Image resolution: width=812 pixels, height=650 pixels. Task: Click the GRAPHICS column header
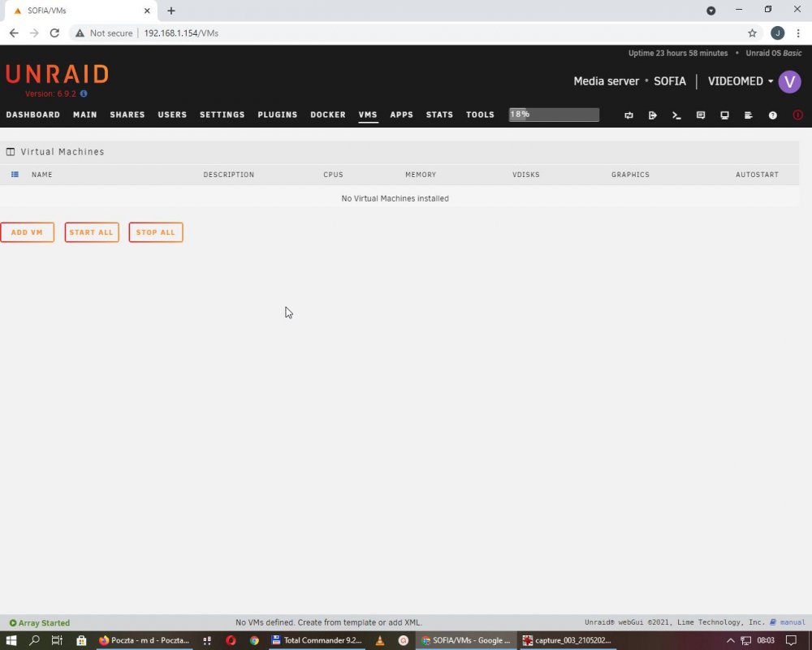630,175
